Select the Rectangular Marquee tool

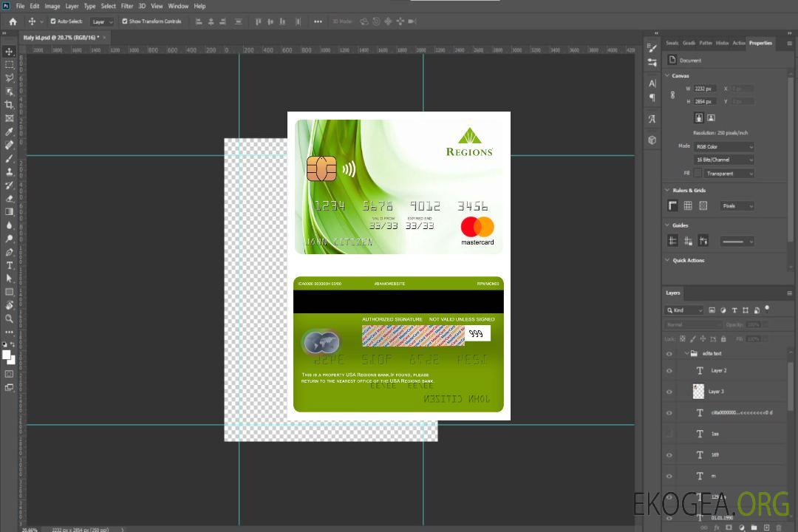tap(9, 65)
